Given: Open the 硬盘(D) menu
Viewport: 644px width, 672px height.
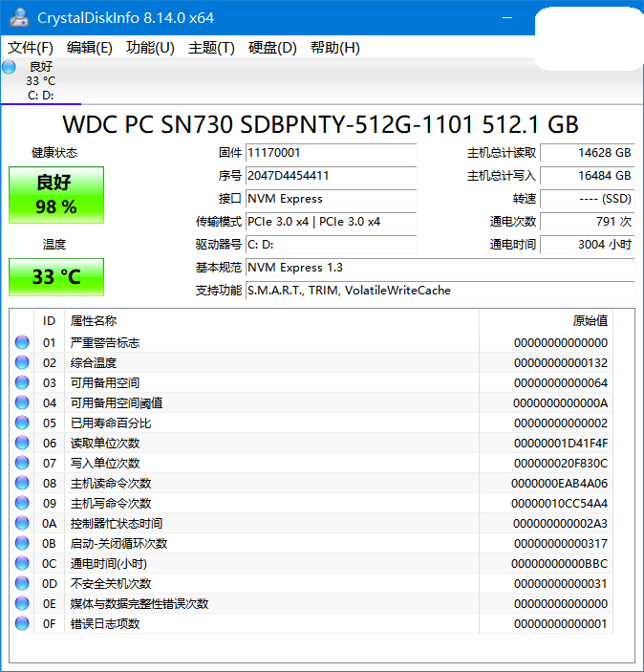Looking at the screenshot, I should pos(272,48).
